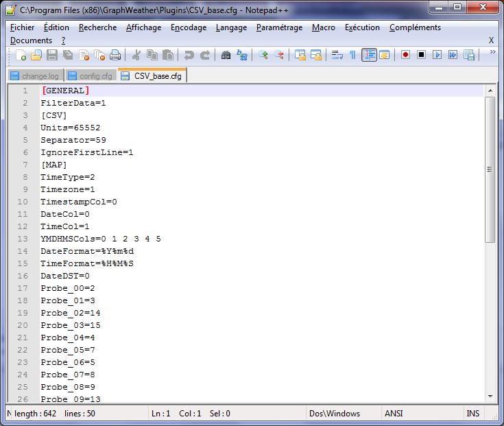Screen dimensions: 504x426
Task: Click the vertical scrollbar thumb
Action: pos(490,169)
